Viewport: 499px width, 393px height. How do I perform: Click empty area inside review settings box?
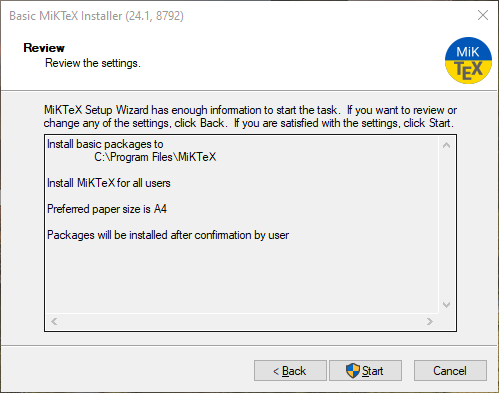242,277
